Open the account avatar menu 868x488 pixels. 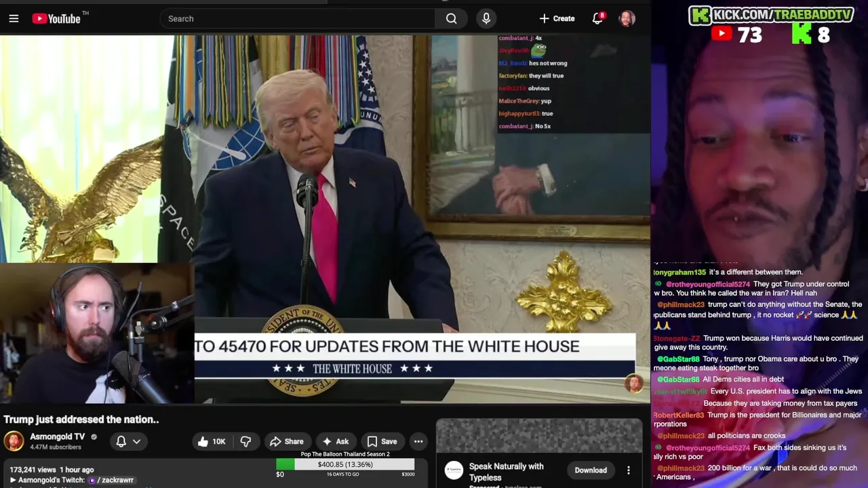627,18
